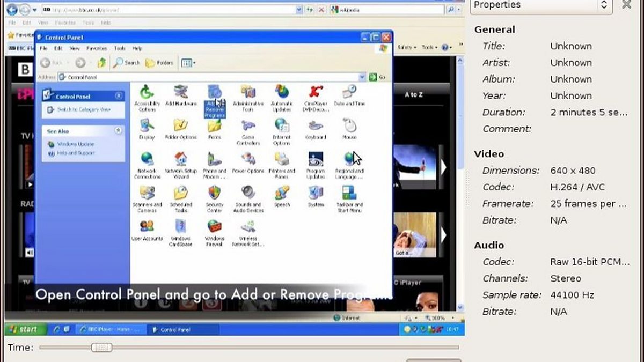Open the File menu in Control Panel window
644x362 pixels.
pos(43,48)
